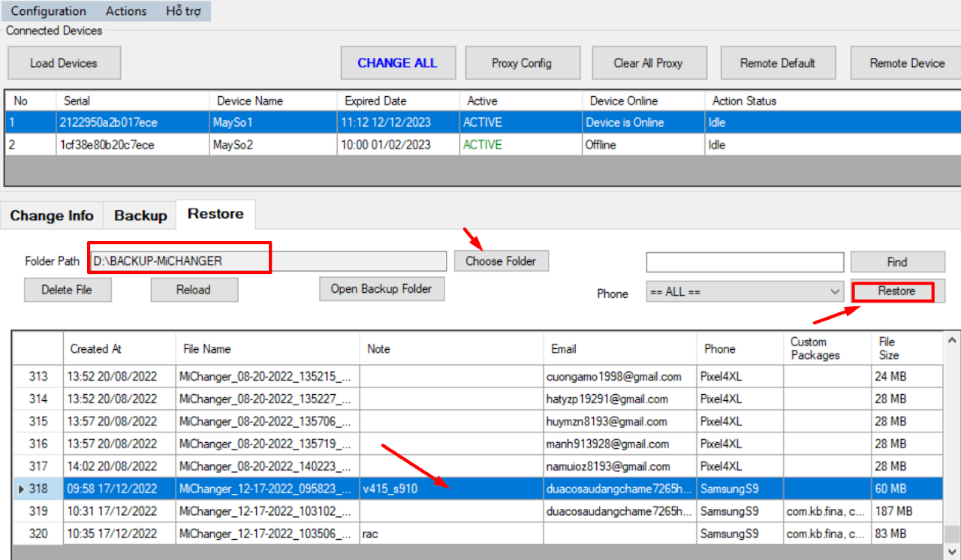The height and width of the screenshot is (560, 961).
Task: Click the Find button
Action: coord(897,262)
